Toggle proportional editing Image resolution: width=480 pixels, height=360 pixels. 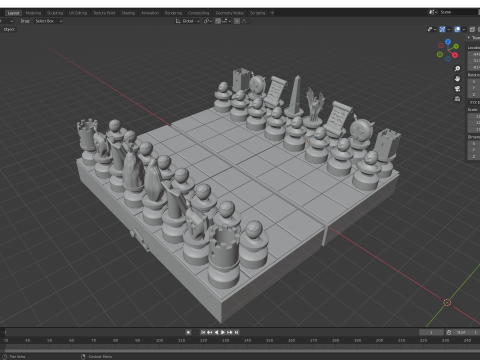[x=237, y=21]
